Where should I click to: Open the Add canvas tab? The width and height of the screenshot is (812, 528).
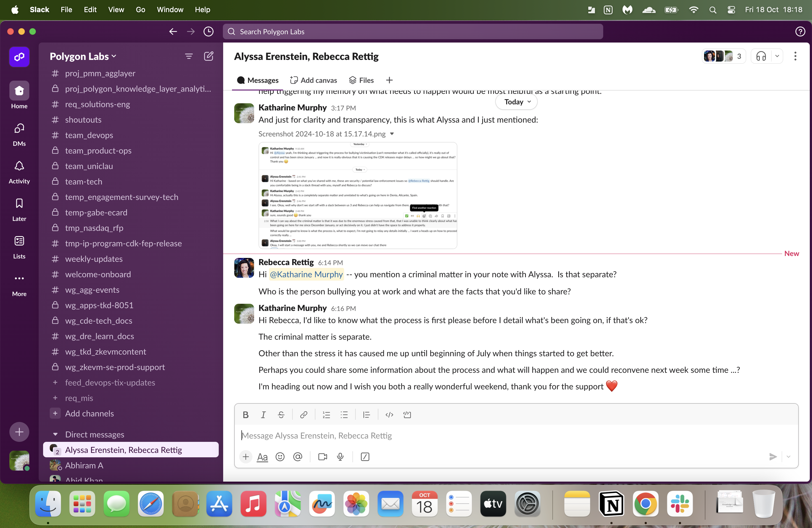pyautogui.click(x=313, y=80)
